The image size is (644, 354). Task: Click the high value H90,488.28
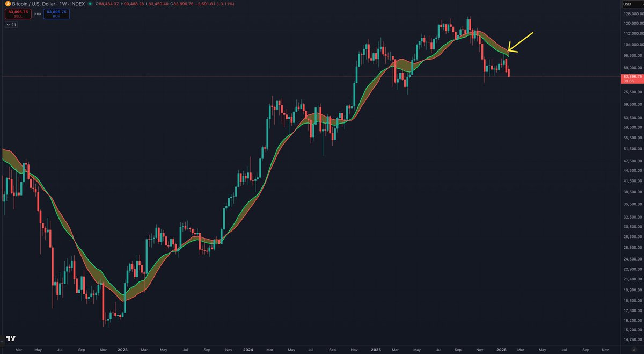tap(134, 4)
